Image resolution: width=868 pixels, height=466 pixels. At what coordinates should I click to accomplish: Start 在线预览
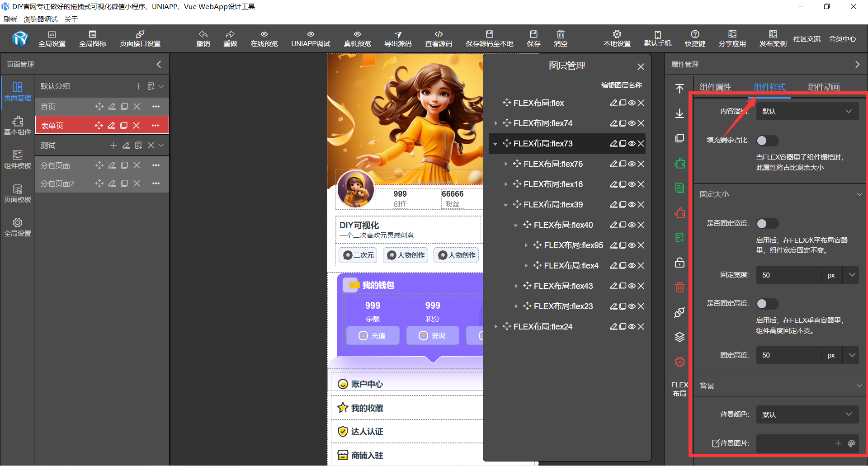pyautogui.click(x=264, y=39)
